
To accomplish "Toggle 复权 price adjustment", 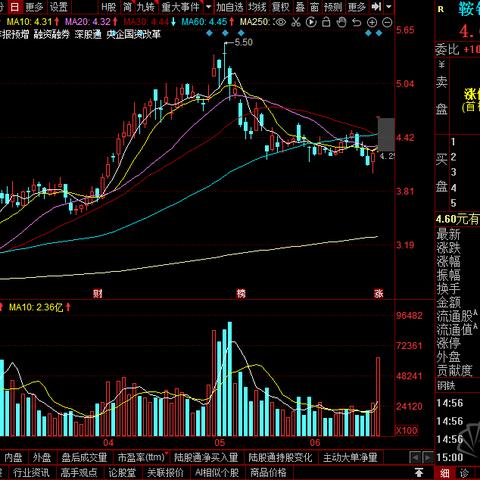I will coord(280,7).
